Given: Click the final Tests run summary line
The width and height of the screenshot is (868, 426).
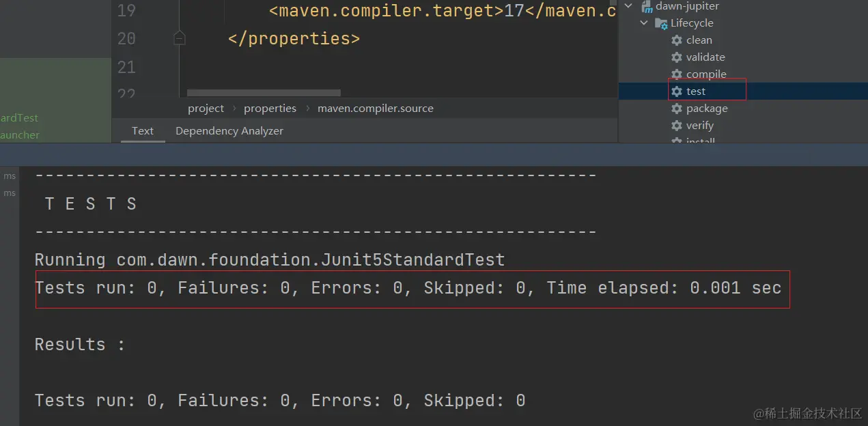Looking at the screenshot, I should coord(280,401).
